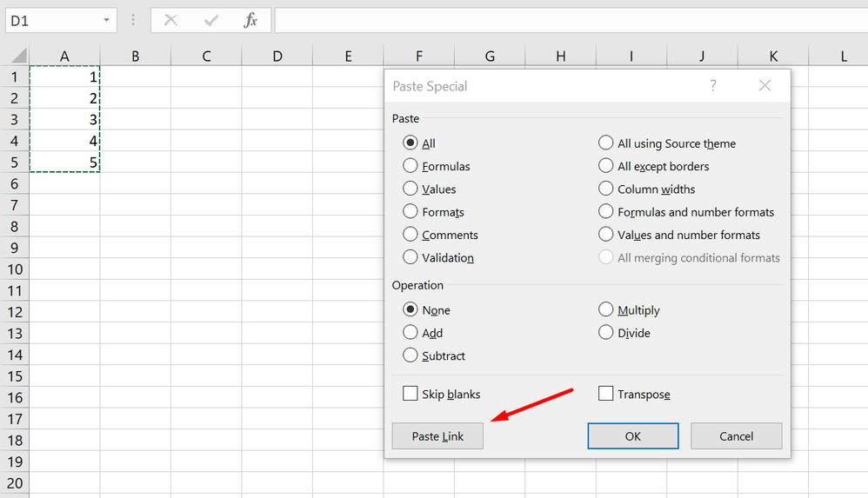Screen dimensions: 868x498
Task: Click the Select All corner triangle
Action: pyautogui.click(x=19, y=56)
